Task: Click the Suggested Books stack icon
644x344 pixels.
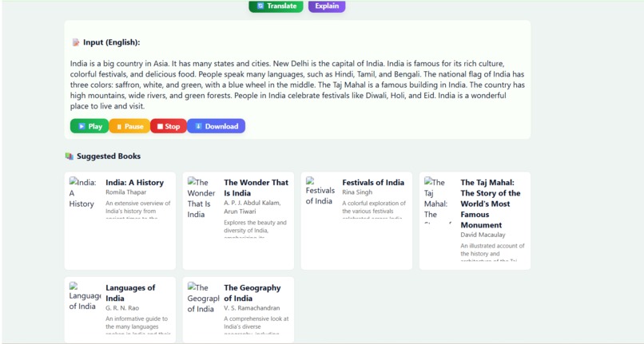Action: tap(69, 156)
